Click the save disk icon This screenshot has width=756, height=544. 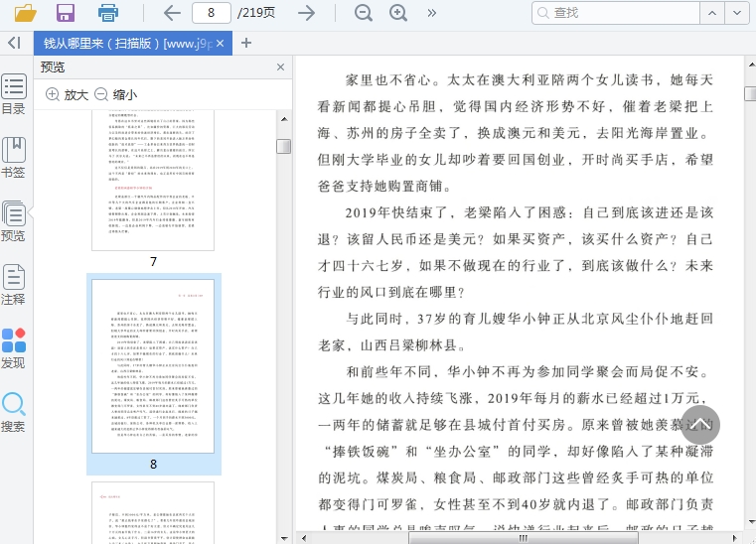[x=66, y=13]
